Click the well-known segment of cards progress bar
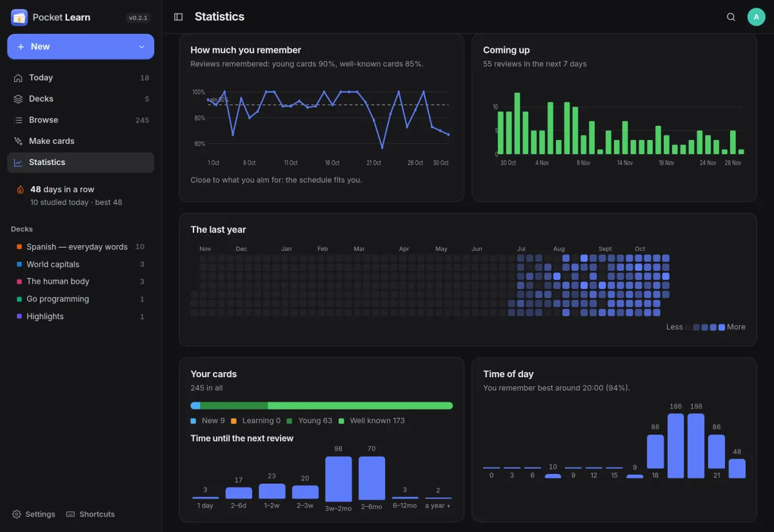The image size is (774, 532). pos(360,406)
